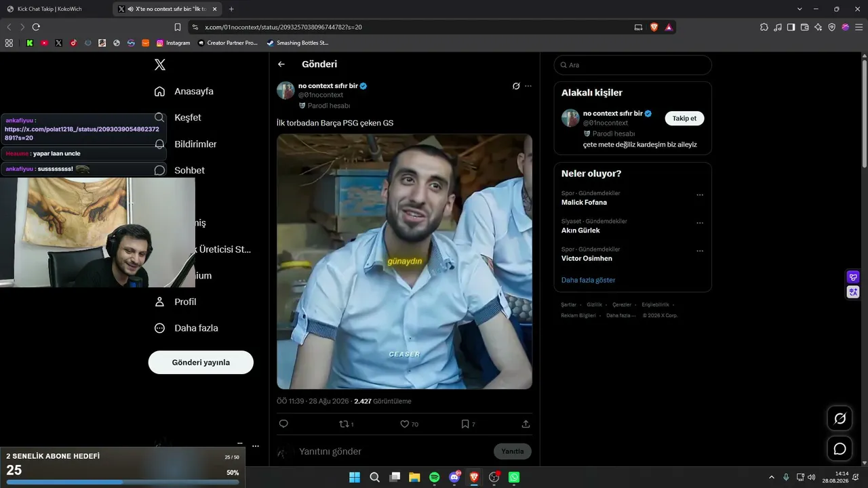The height and width of the screenshot is (488, 868).
Task: Open the TikTok bookmark in bookmarks bar
Action: tap(73, 43)
